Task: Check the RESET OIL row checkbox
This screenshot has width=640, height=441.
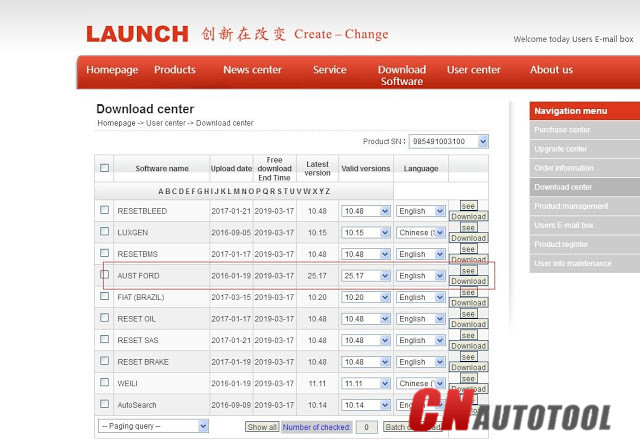Action: point(104,318)
